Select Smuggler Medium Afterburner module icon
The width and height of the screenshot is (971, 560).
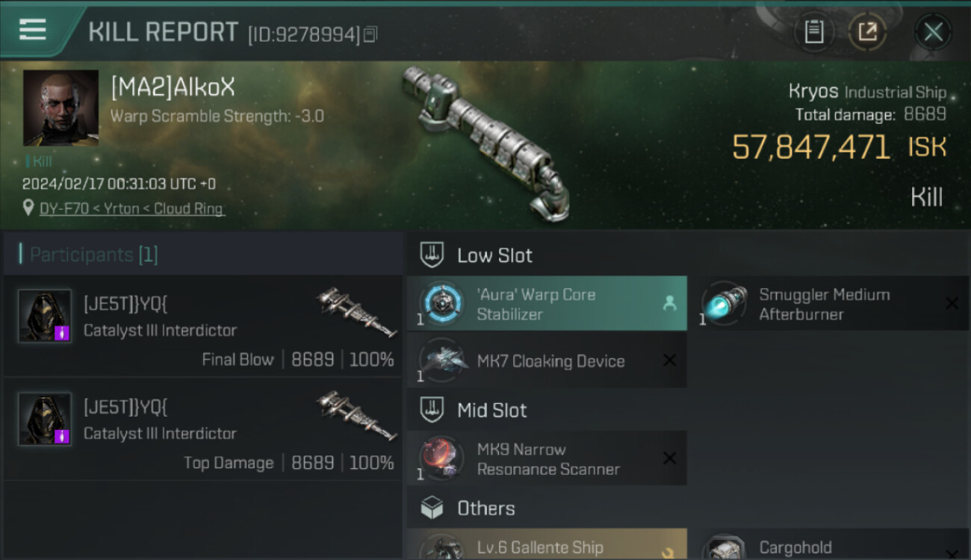pyautogui.click(x=725, y=304)
